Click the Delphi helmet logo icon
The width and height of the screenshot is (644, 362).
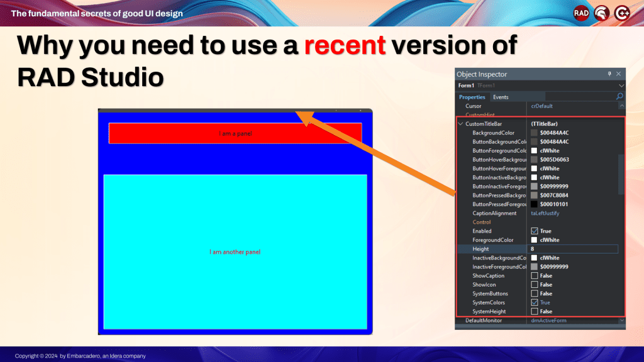(602, 14)
